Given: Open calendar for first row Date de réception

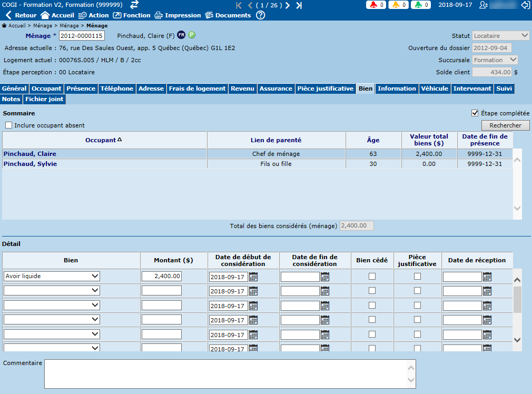Looking at the screenshot, I should tap(487, 277).
